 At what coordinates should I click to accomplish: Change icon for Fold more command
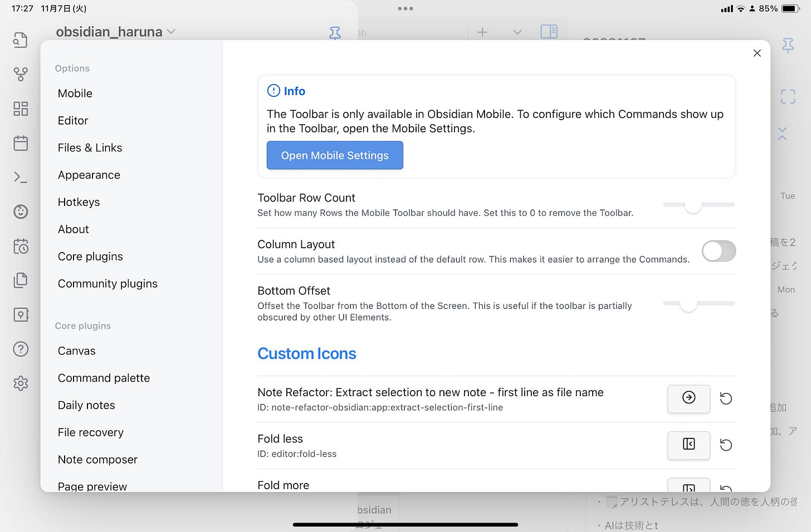coord(688,485)
